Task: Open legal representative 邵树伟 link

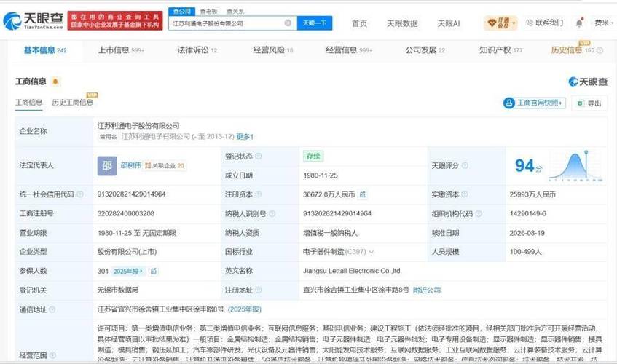Action: click(x=131, y=165)
